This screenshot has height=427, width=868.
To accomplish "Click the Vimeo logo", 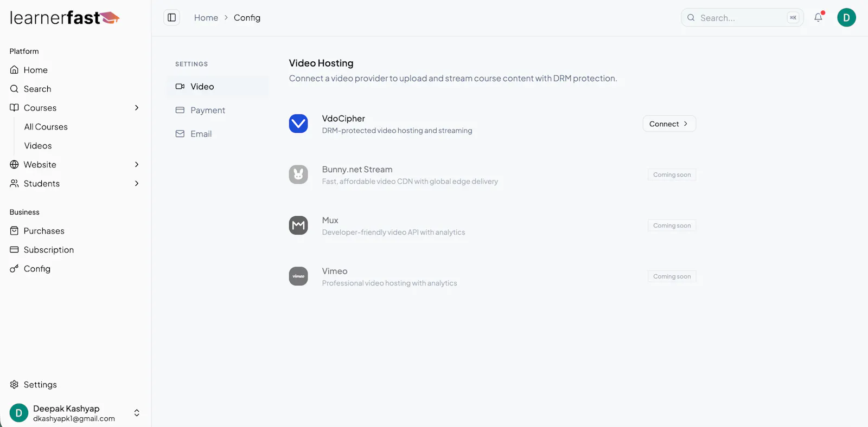I will pos(298,276).
